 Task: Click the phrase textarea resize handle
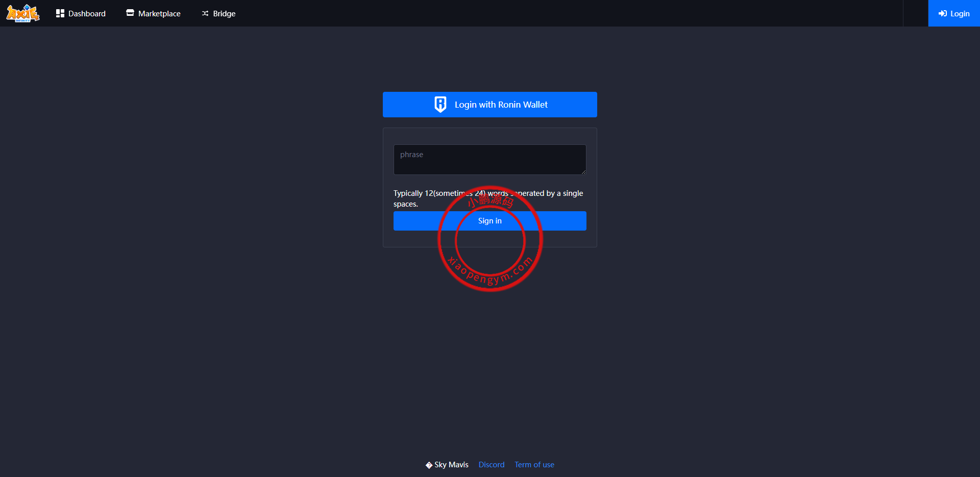(583, 172)
